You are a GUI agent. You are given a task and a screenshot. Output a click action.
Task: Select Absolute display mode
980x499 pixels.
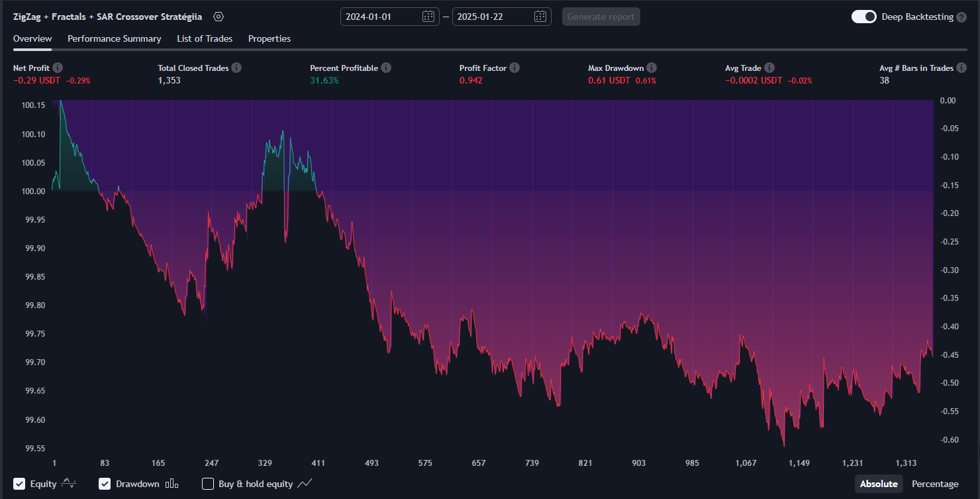(x=879, y=484)
